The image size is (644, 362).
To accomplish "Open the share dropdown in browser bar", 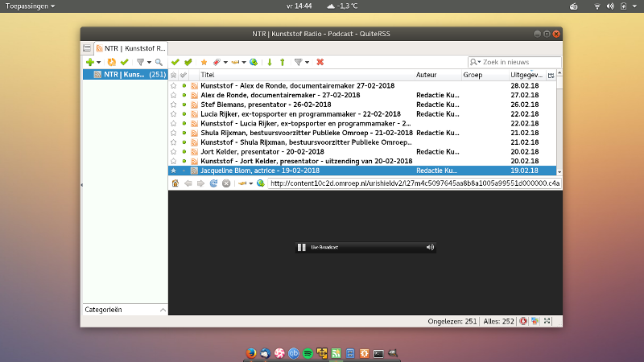I will point(251,183).
